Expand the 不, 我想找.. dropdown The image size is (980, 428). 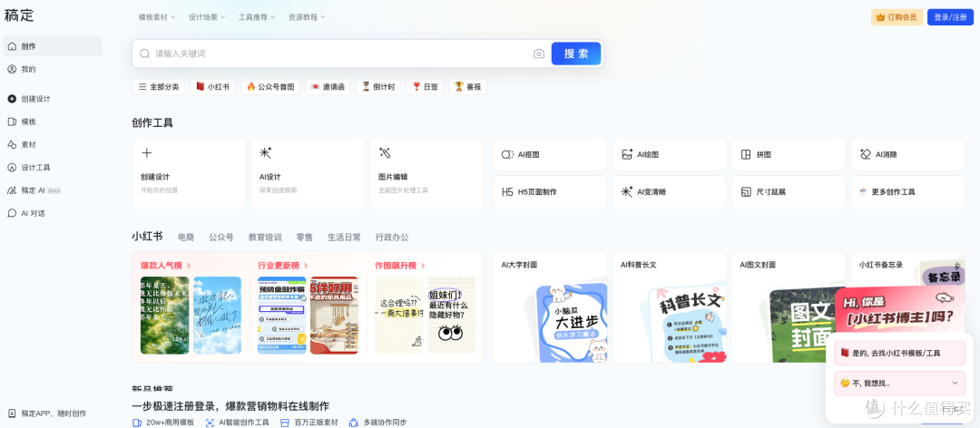[x=899, y=383]
